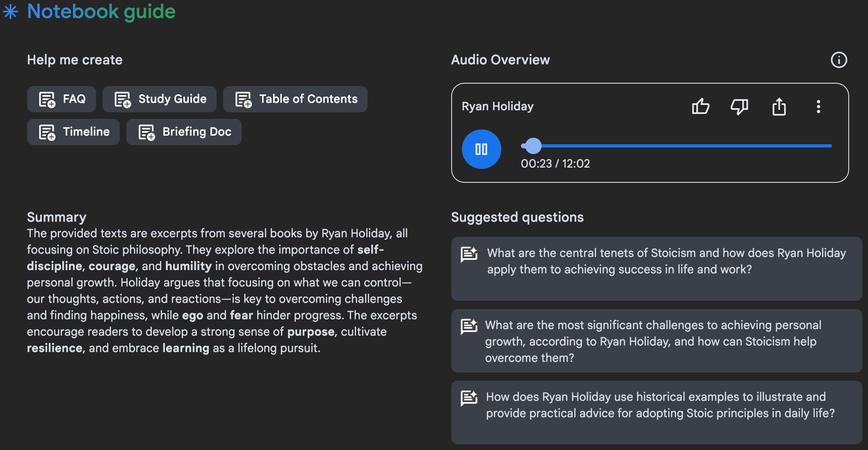Click the audio progress slider handle

[533, 145]
